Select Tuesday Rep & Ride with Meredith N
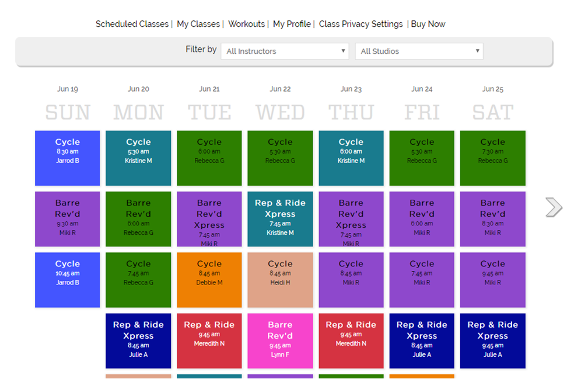Image resolution: width=588 pixels, height=379 pixels. (x=209, y=340)
